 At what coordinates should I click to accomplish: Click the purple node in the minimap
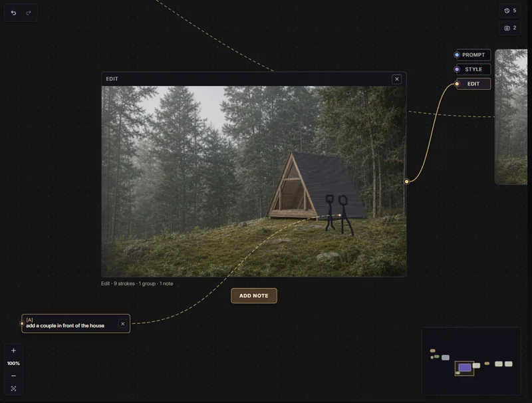coord(464,367)
